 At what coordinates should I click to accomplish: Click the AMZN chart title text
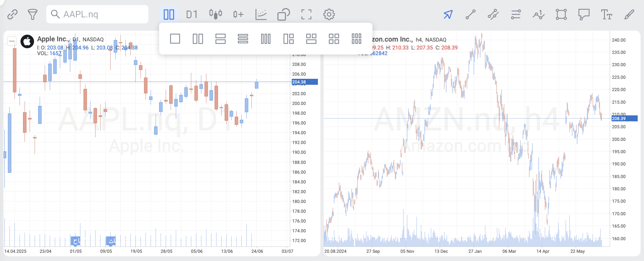click(392, 39)
